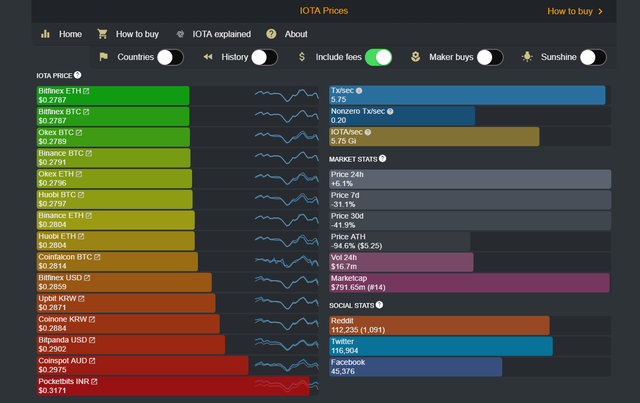Click the sparkline chart for Coinfalcon BTC
The width and height of the screenshot is (640, 403).
pyautogui.click(x=287, y=261)
